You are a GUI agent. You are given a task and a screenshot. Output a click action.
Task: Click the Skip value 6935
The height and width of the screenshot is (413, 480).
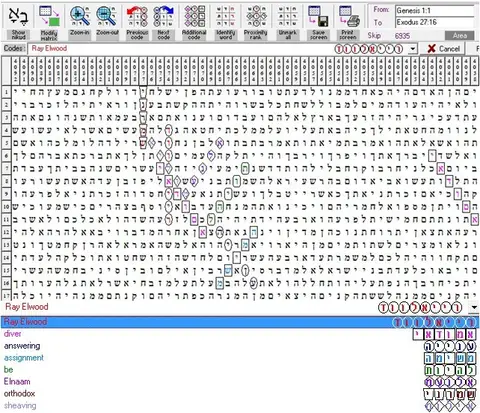pos(402,36)
